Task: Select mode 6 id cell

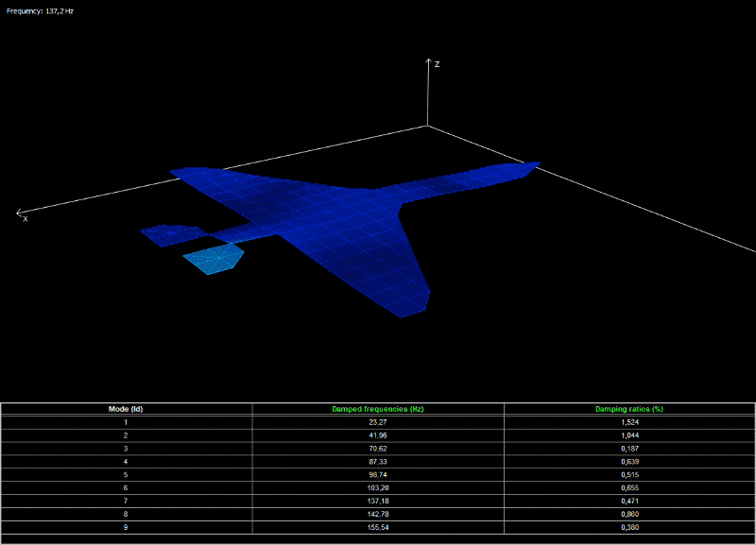Action: pos(126,488)
